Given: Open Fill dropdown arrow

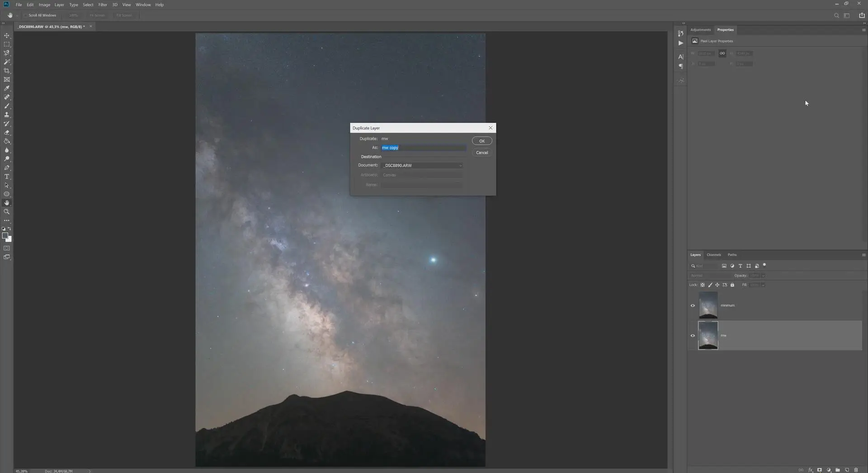Looking at the screenshot, I should point(763,285).
